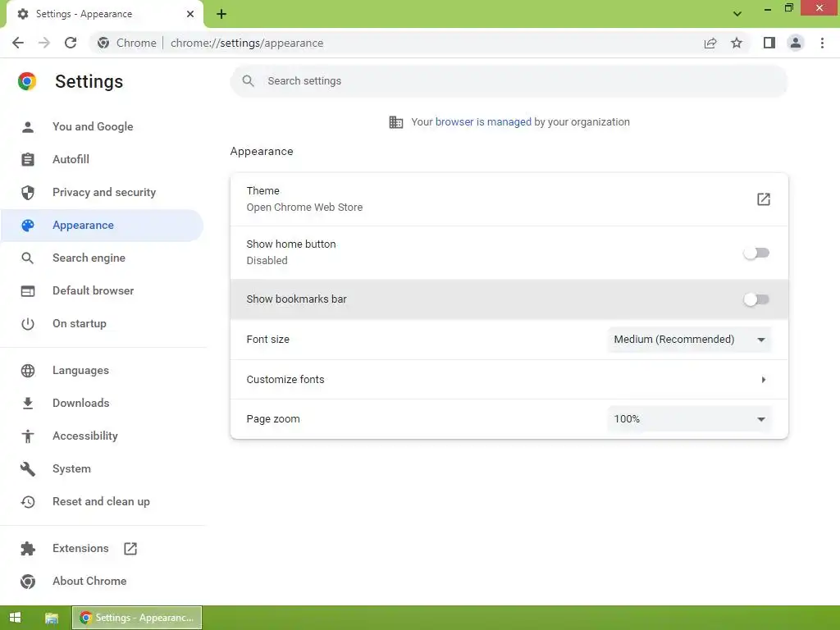The height and width of the screenshot is (630, 840).
Task: Open the Page zoom dropdown
Action: pos(689,419)
